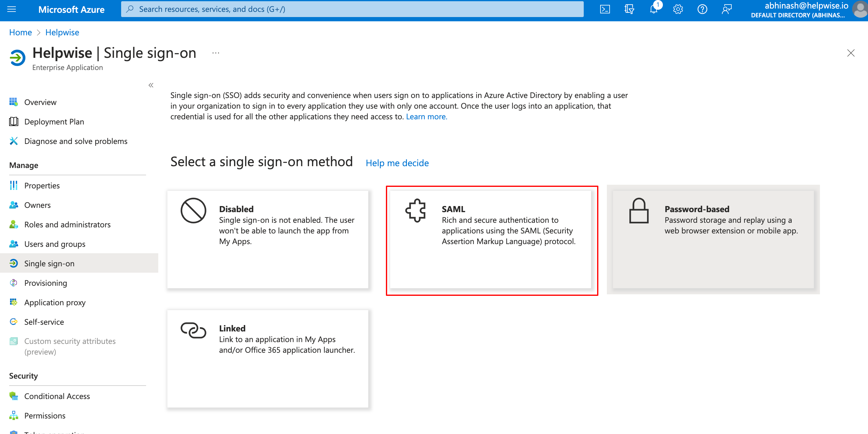Click the Self-service icon
Image resolution: width=868 pixels, height=434 pixels.
click(x=13, y=321)
